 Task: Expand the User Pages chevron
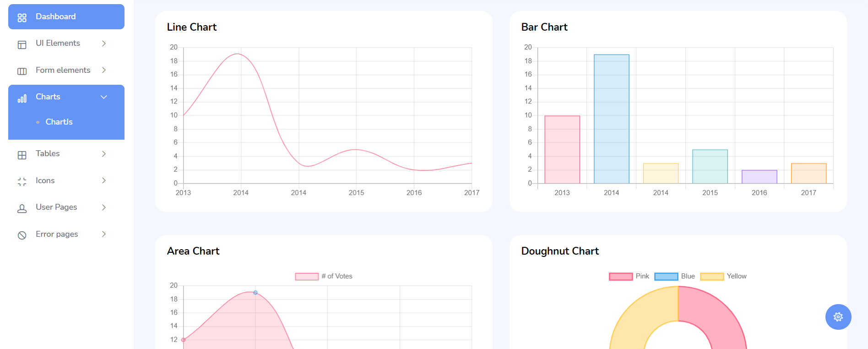(104, 207)
